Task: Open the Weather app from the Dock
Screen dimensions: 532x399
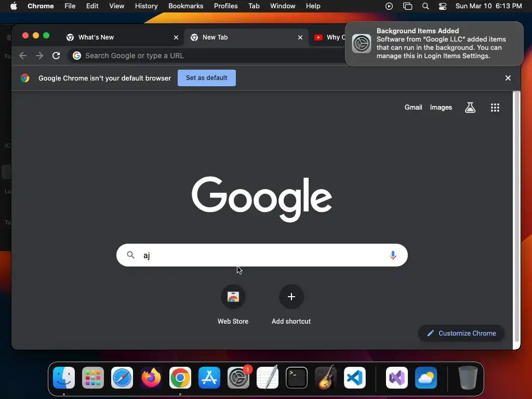Action: tap(426, 378)
